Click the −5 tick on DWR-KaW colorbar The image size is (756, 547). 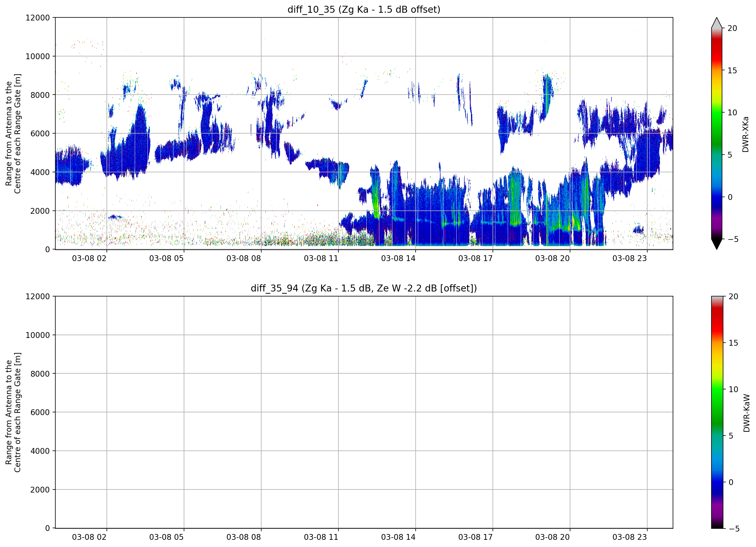point(734,529)
